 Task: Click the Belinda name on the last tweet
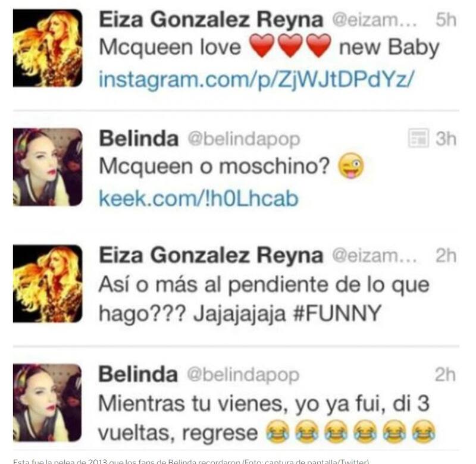pos(138,374)
